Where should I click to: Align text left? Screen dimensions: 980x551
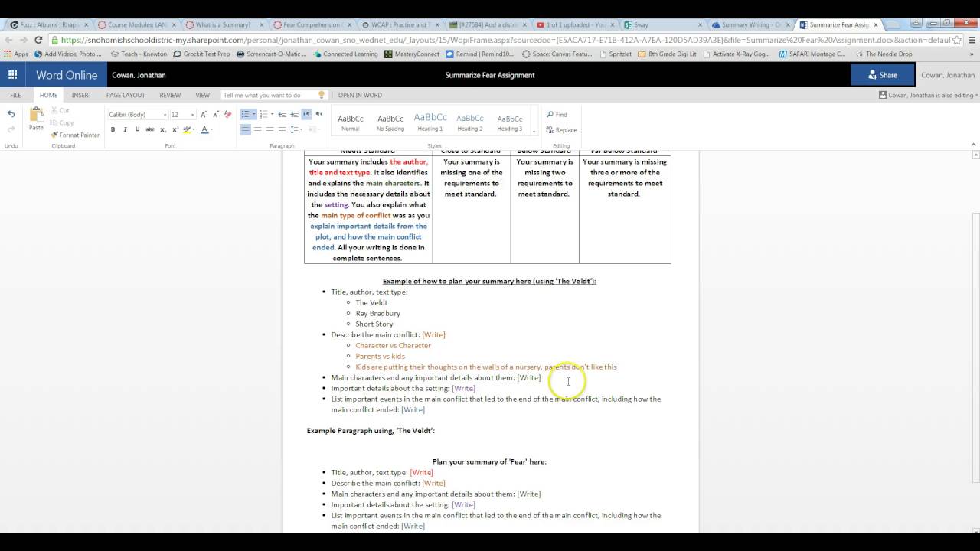[245, 129]
